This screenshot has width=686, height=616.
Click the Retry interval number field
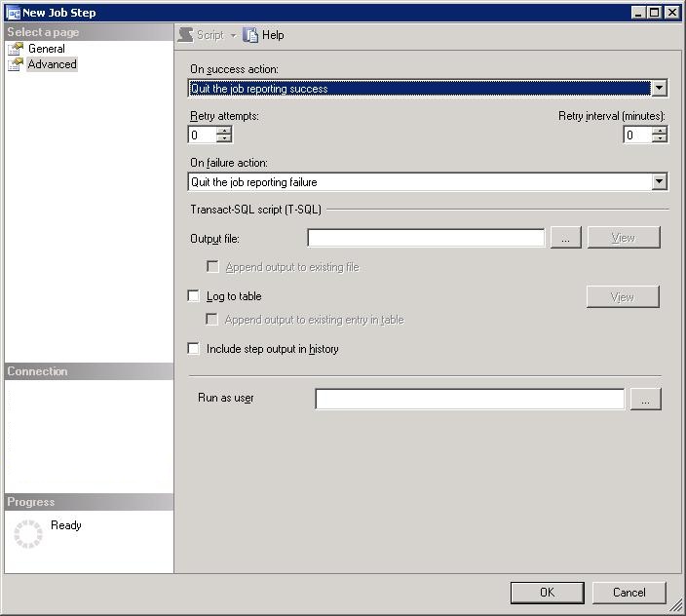click(638, 135)
